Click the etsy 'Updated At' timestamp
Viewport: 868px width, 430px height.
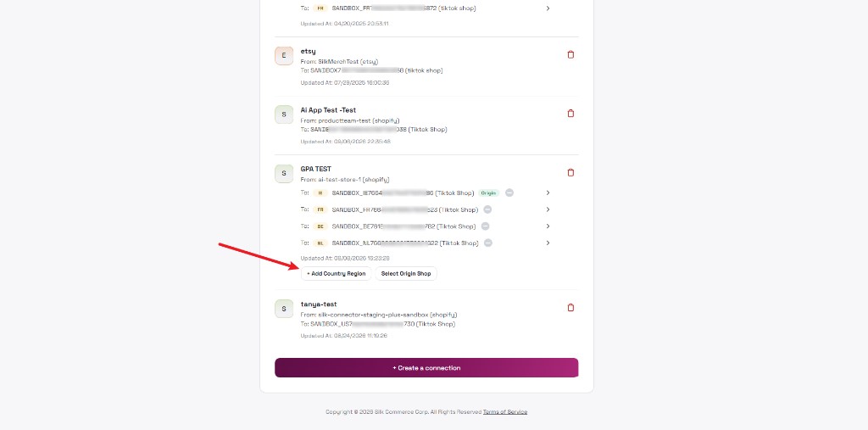tap(345, 82)
